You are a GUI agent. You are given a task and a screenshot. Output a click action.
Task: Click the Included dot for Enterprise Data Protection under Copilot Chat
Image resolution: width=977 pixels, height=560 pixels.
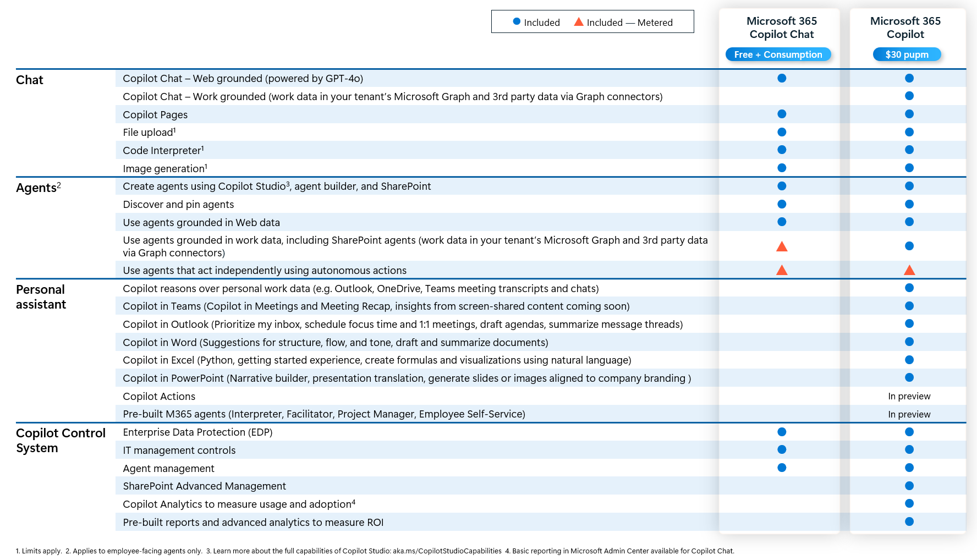(781, 432)
